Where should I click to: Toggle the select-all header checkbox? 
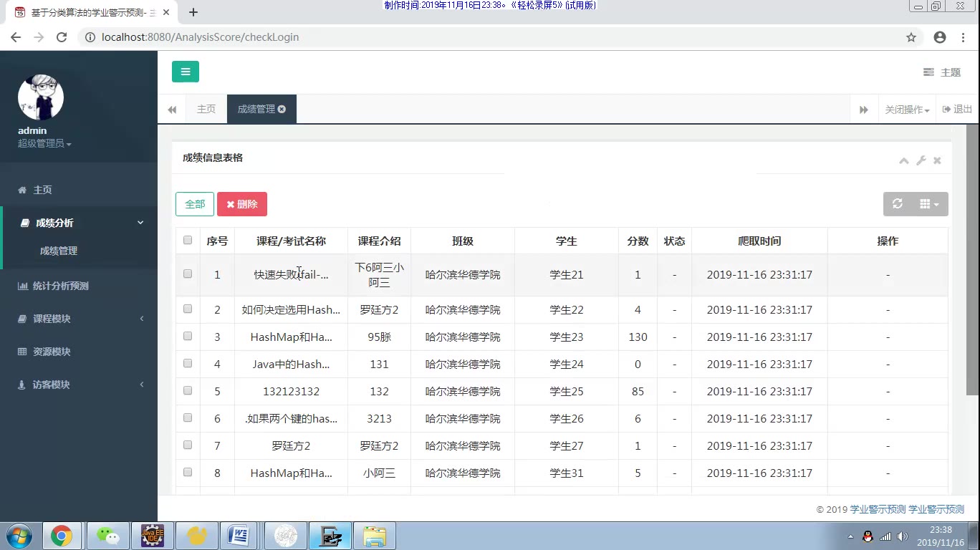[x=188, y=241]
